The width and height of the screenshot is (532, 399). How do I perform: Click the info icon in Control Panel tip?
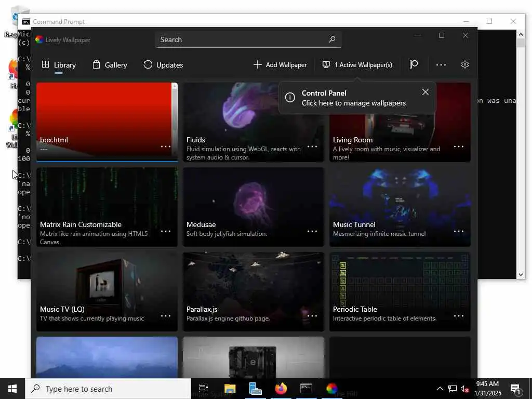tap(290, 98)
